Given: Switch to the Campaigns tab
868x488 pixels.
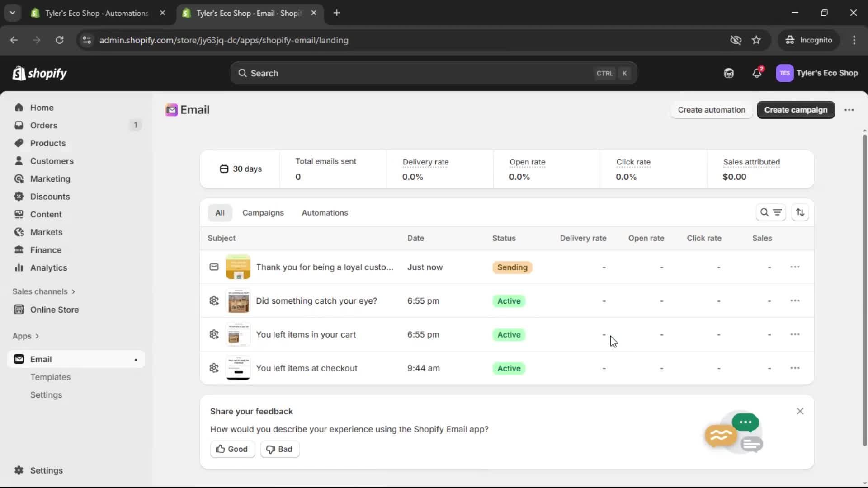Looking at the screenshot, I should (x=264, y=212).
